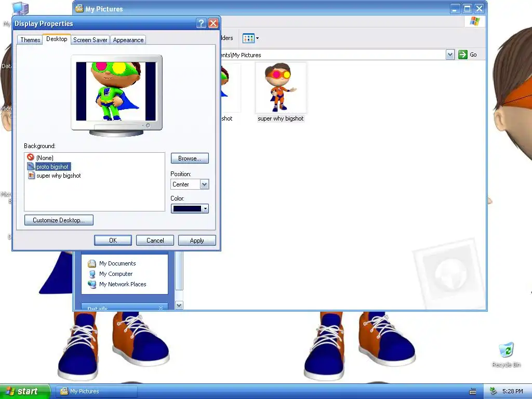
Task: Expand the address bar dropdown arrow
Action: [x=450, y=55]
